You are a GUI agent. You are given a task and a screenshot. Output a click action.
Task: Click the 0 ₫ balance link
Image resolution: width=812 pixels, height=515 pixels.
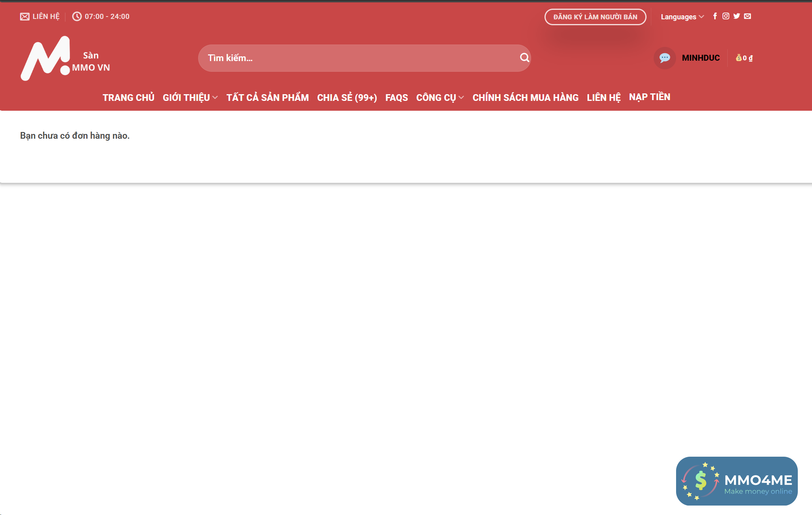pyautogui.click(x=748, y=58)
